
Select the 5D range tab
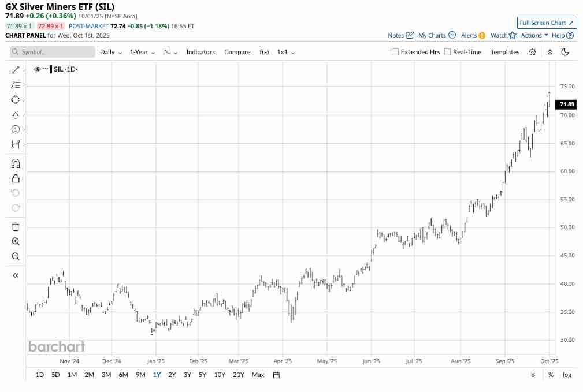[x=55, y=375]
